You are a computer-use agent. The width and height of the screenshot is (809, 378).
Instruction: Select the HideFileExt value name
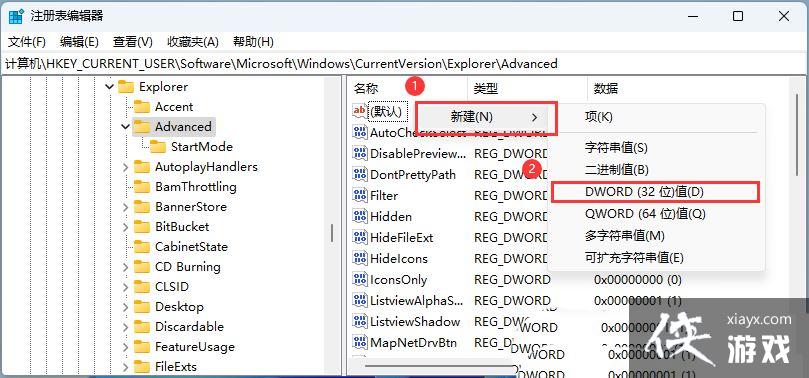point(401,238)
